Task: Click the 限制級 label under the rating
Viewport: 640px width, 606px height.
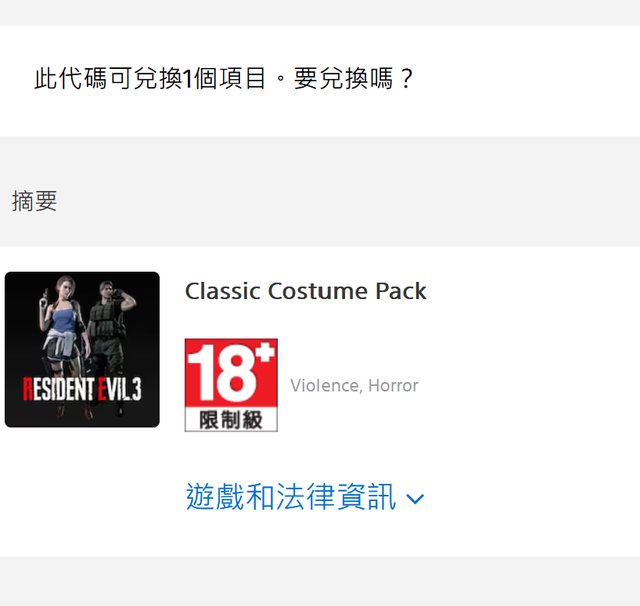Action: point(231,420)
